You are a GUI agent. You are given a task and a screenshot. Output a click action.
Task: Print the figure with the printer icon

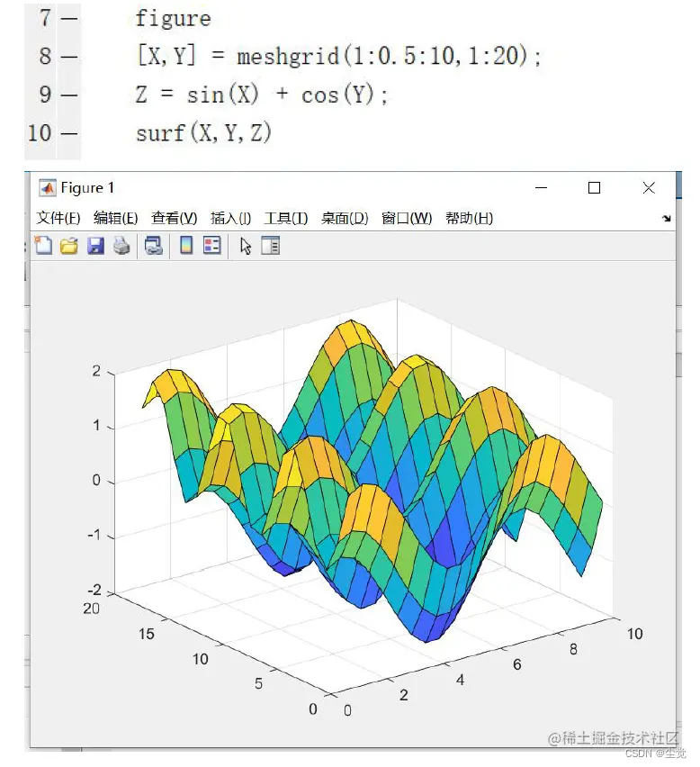(121, 246)
